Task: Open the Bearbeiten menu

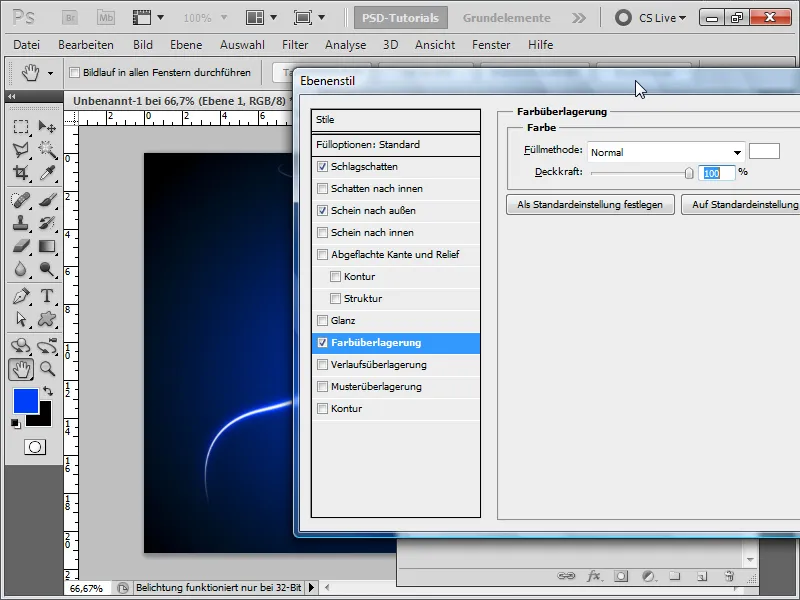Action: pyautogui.click(x=86, y=45)
